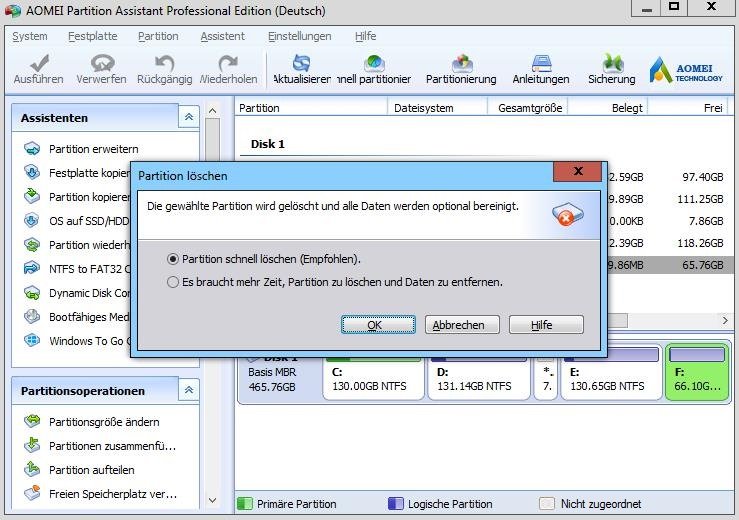Open the Sicherung backup icon
Image resolution: width=739 pixels, height=520 pixels.
coord(612,63)
